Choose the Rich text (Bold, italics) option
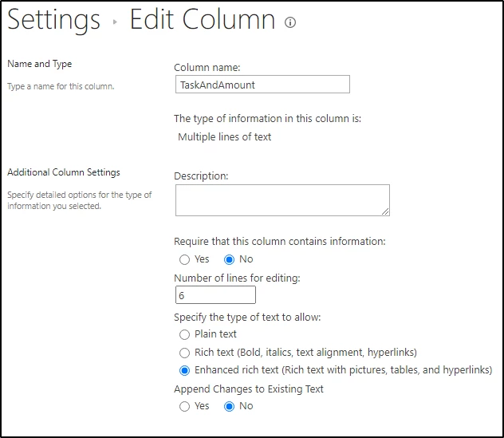 184,353
